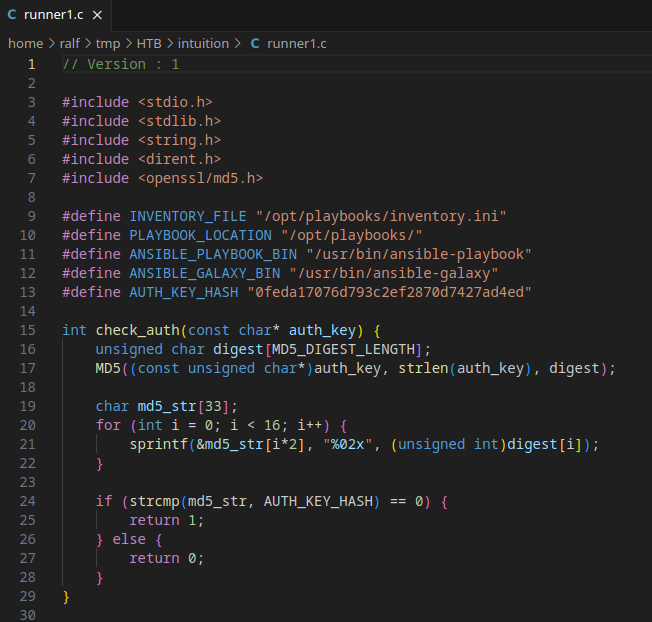Screen dimensions: 652x622
Task: Click the hash string "0feda17076d793c2ef2870d7427ad4ed"
Action: pyautogui.click(x=389, y=292)
